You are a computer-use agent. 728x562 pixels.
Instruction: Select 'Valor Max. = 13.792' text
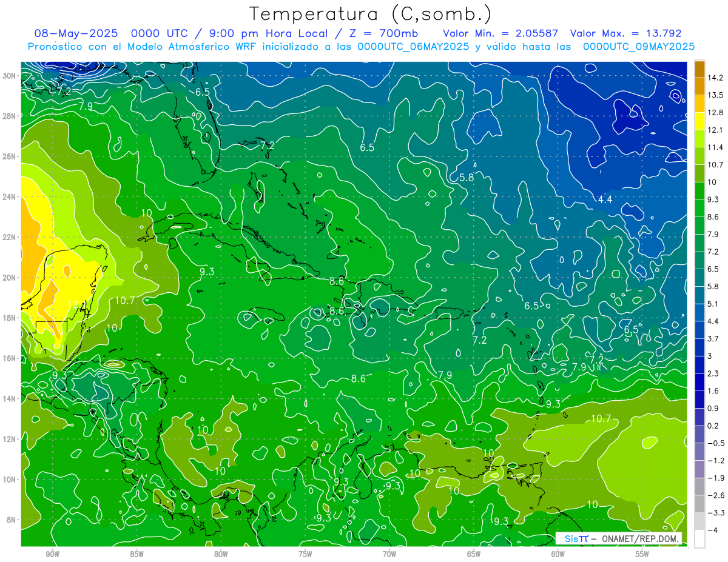(626, 33)
